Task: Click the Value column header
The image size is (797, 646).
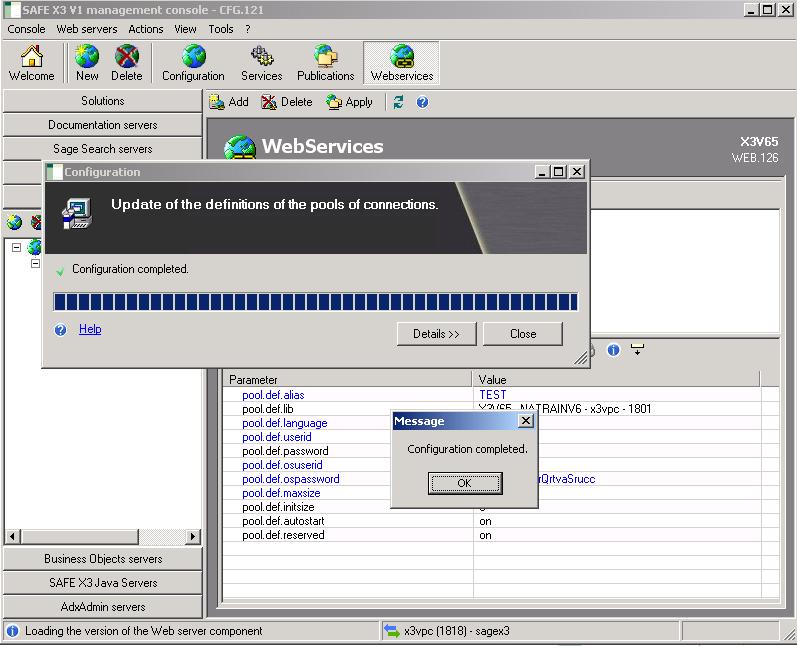Action: [616, 380]
